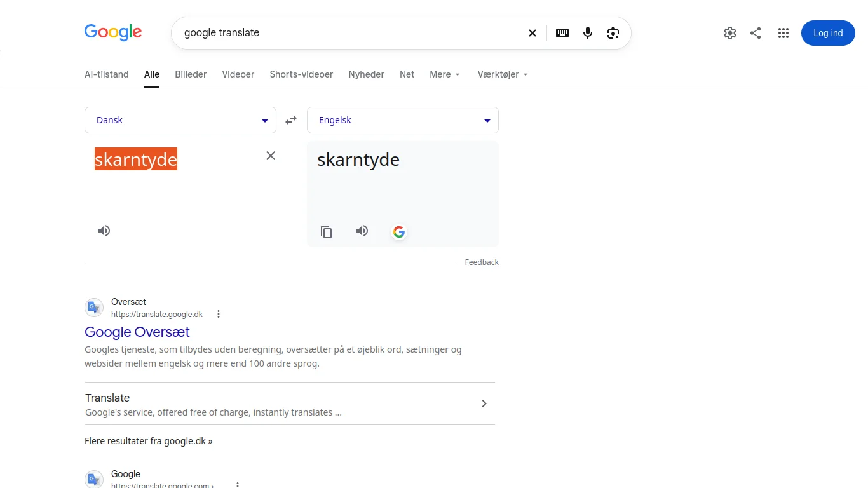
Task: Listen to the English translation
Action: click(362, 231)
